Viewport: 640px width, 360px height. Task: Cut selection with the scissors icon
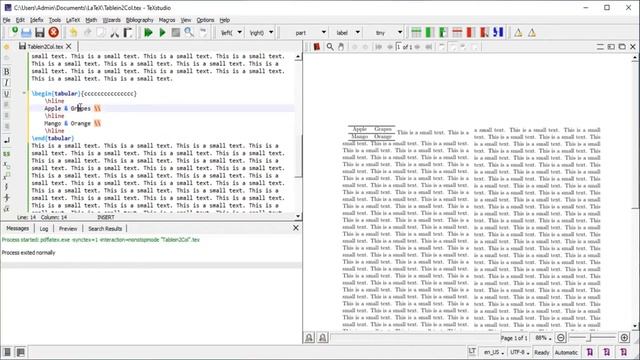coord(114,32)
